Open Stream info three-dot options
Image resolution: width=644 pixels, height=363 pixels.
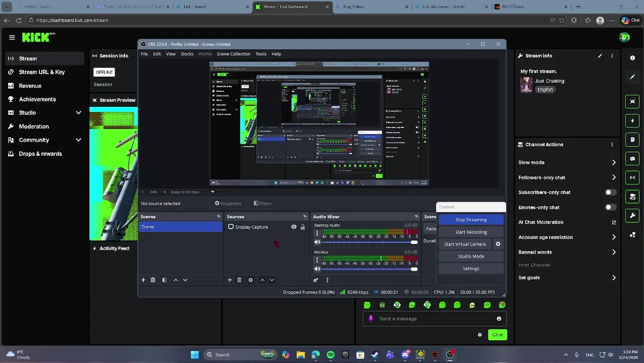[612, 56]
